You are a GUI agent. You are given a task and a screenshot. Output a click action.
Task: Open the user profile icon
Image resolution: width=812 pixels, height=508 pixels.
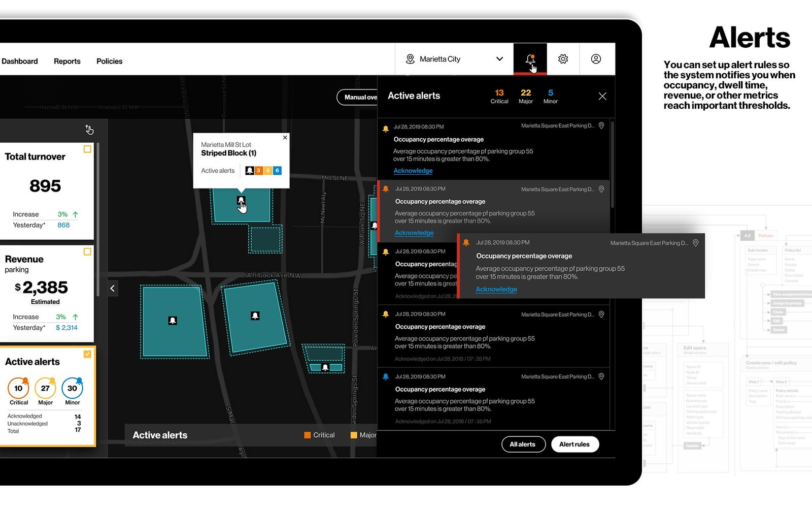click(x=596, y=59)
